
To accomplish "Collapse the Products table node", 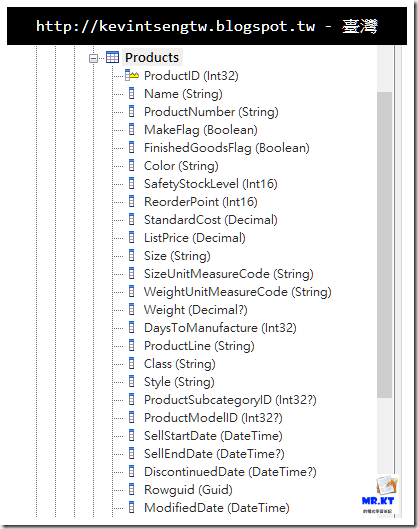I will pos(93,58).
